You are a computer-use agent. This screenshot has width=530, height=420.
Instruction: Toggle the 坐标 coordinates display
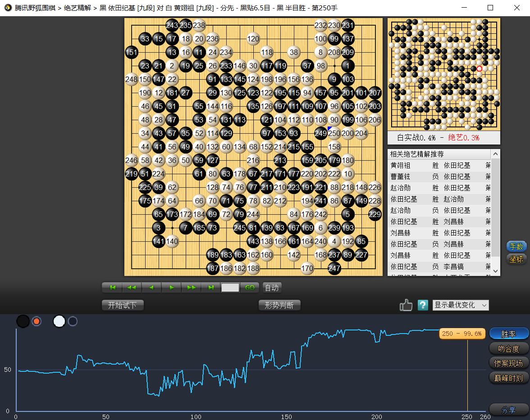click(x=516, y=259)
